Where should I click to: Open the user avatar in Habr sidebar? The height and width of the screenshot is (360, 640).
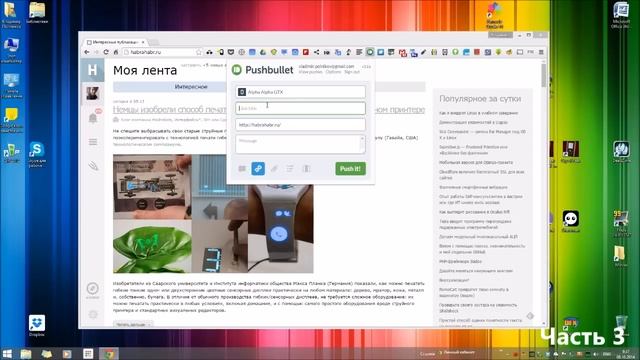[93, 93]
